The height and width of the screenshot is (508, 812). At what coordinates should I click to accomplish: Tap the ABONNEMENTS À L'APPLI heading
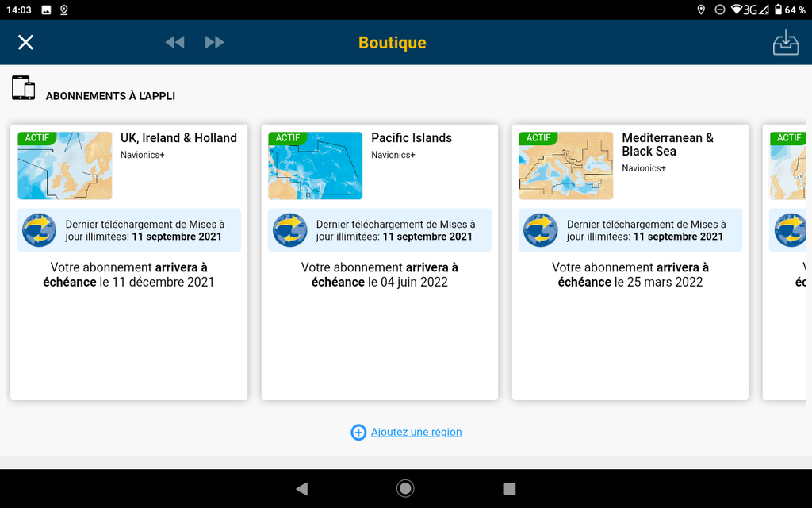pyautogui.click(x=110, y=96)
